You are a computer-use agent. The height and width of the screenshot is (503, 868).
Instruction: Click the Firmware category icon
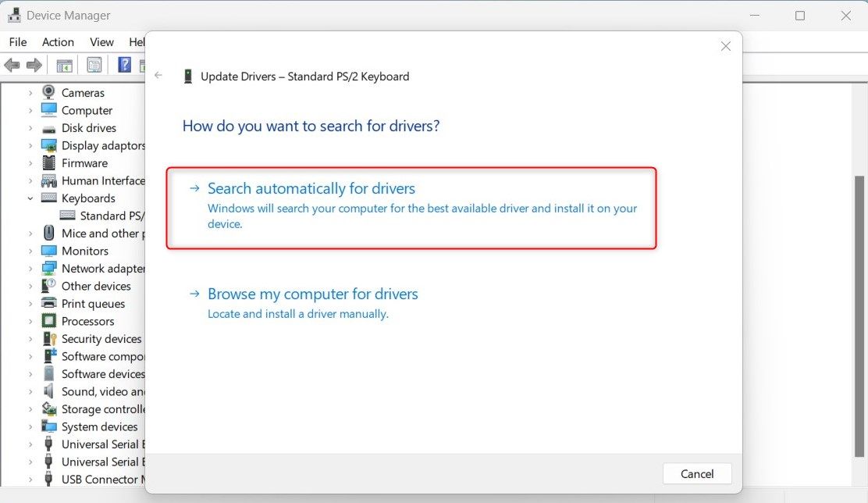tap(49, 162)
